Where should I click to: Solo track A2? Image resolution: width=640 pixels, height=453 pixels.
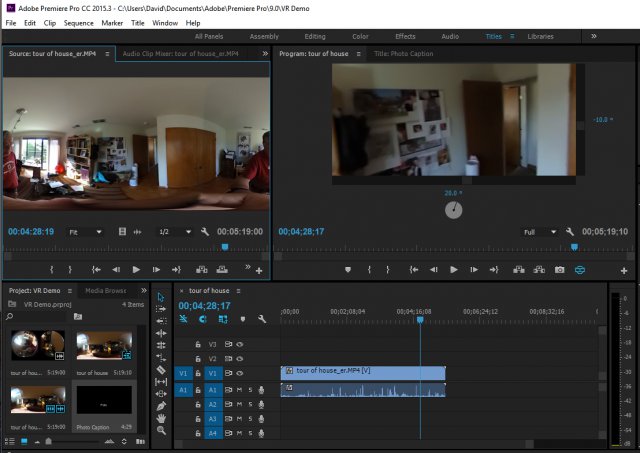click(250, 404)
